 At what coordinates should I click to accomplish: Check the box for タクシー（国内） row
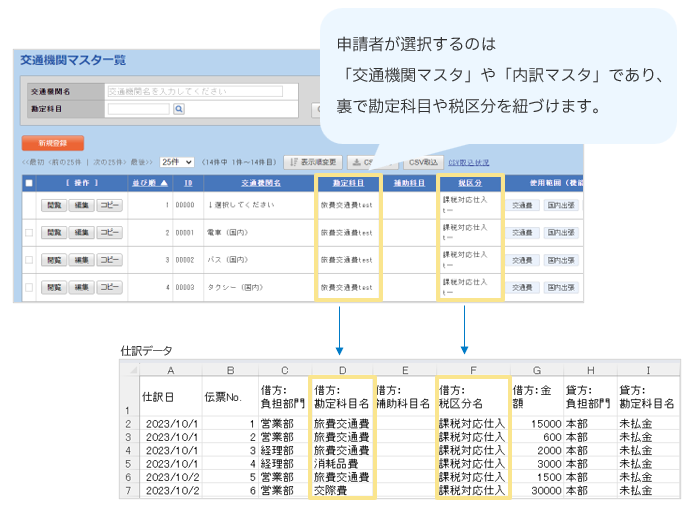click(x=28, y=287)
